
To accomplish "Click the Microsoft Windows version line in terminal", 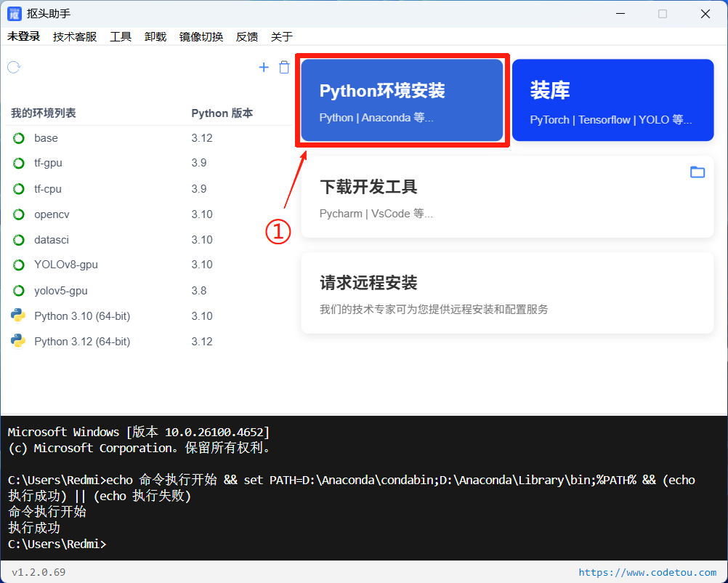I will (139, 432).
